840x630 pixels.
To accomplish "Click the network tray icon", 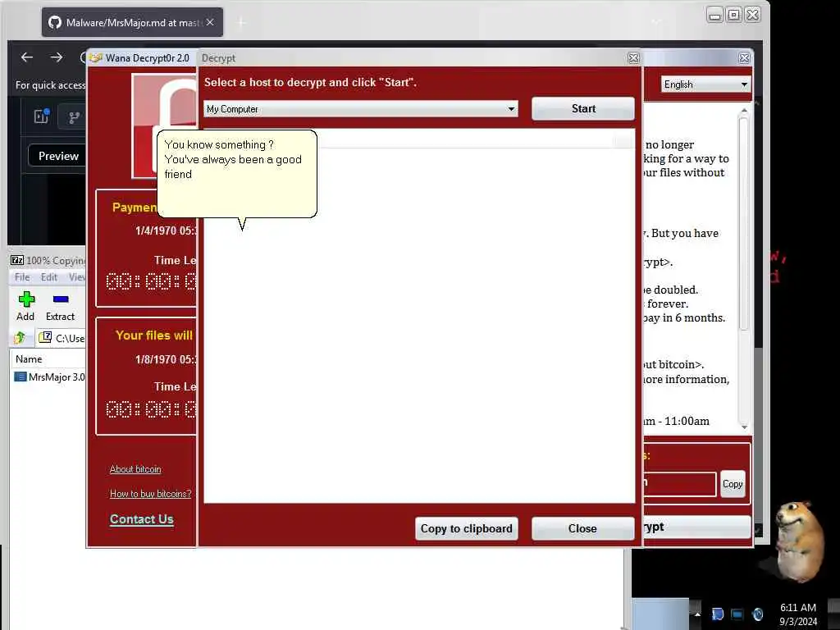I will click(x=737, y=614).
